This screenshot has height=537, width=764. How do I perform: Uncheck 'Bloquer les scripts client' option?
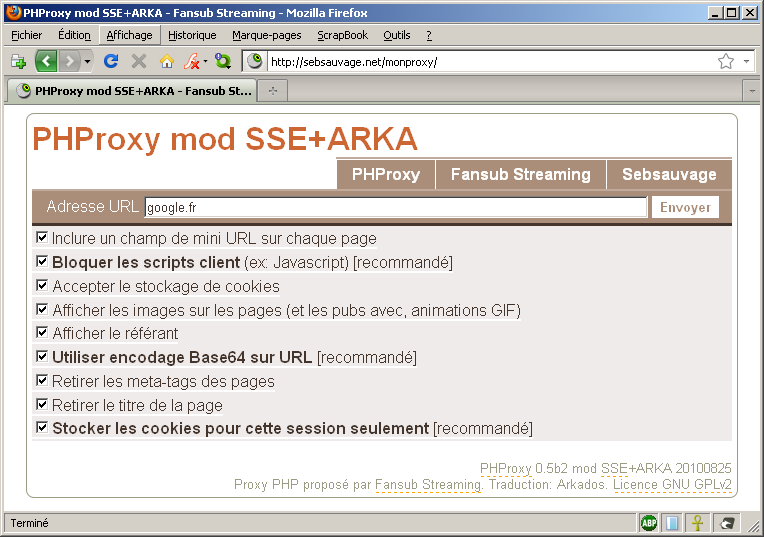pyautogui.click(x=42, y=262)
